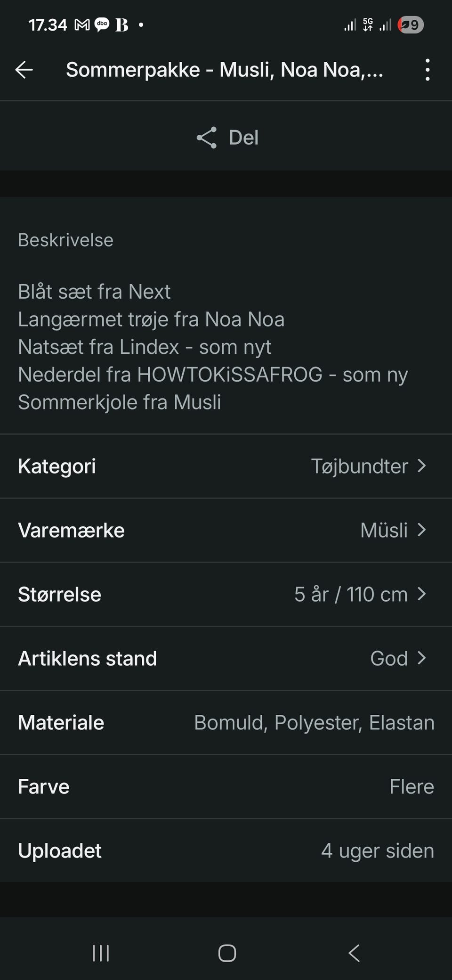This screenshot has width=452, height=980.
Task: Tap the share icon next to Del
Action: tap(207, 138)
